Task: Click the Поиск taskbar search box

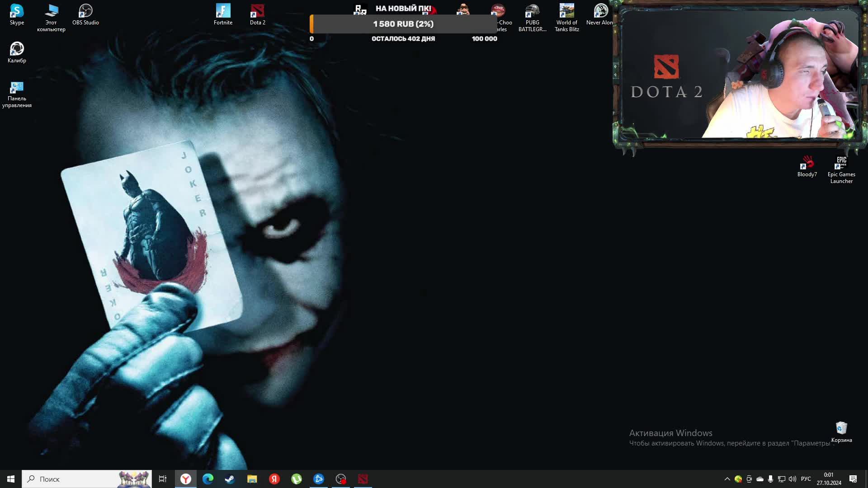Action: pyautogui.click(x=87, y=479)
